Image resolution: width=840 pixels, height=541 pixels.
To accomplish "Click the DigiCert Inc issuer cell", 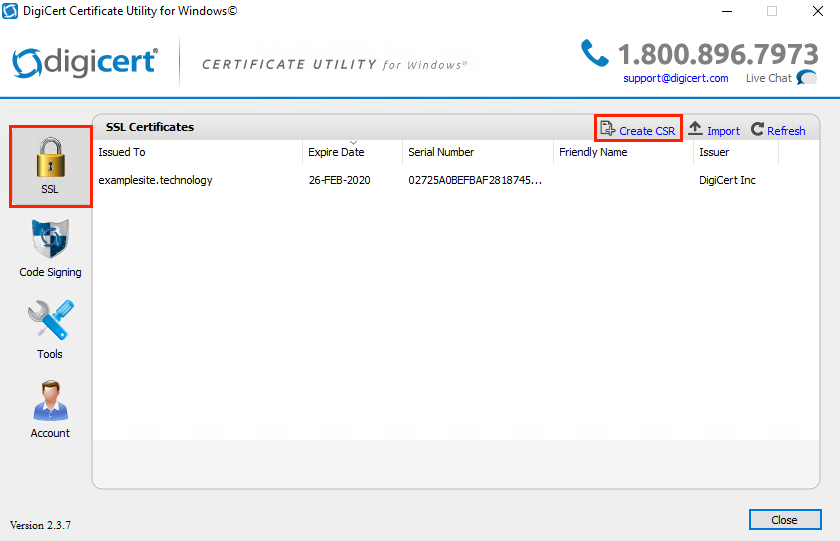I will click(727, 180).
